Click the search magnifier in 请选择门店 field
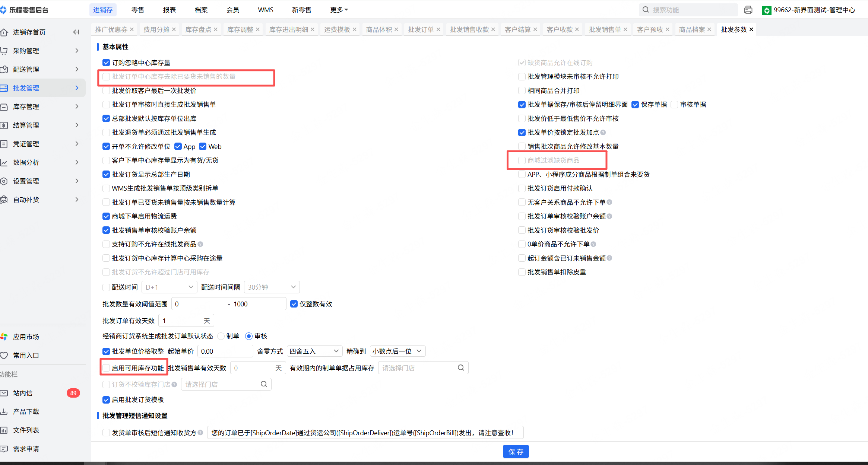 (x=461, y=368)
